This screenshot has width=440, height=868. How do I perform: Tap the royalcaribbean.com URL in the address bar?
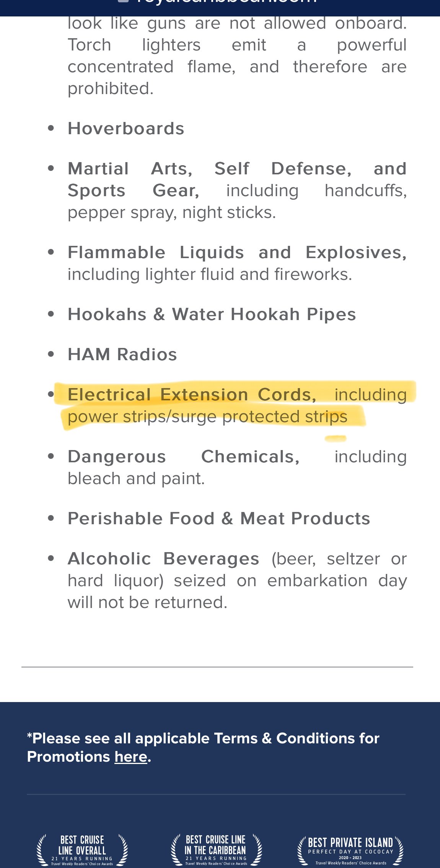point(227,1)
